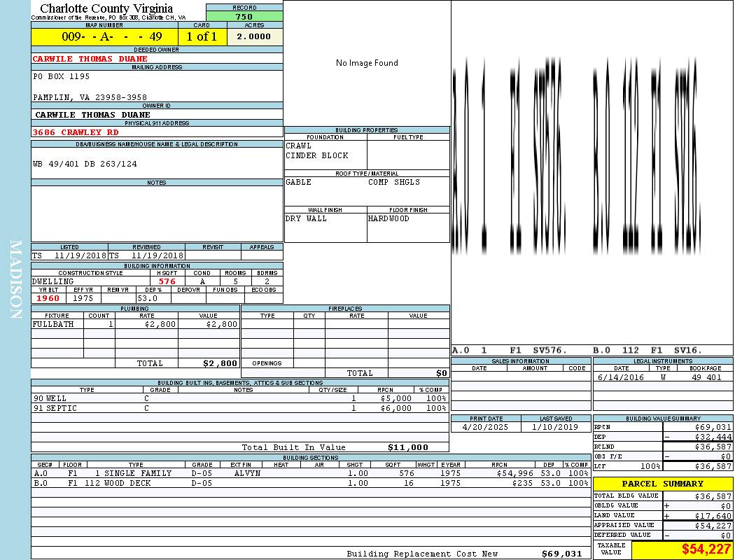This screenshot has height=560, width=735.
Task: Click the No Image Found placeholder
Action: coord(367,63)
